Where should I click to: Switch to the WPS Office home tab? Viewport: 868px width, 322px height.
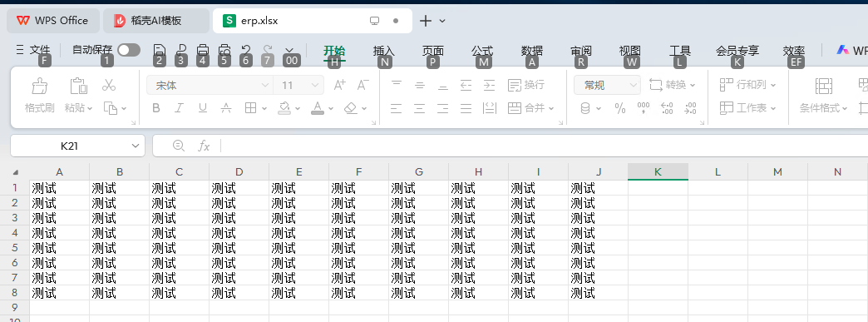(53, 21)
